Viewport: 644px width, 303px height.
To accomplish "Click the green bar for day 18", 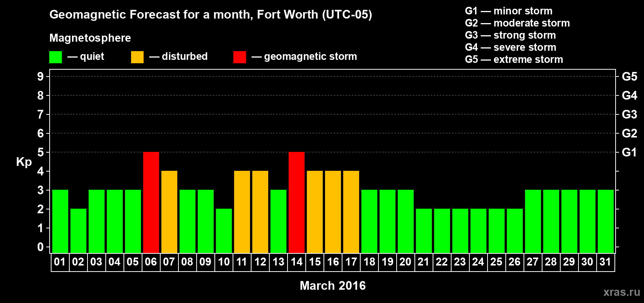I will coord(369,221).
